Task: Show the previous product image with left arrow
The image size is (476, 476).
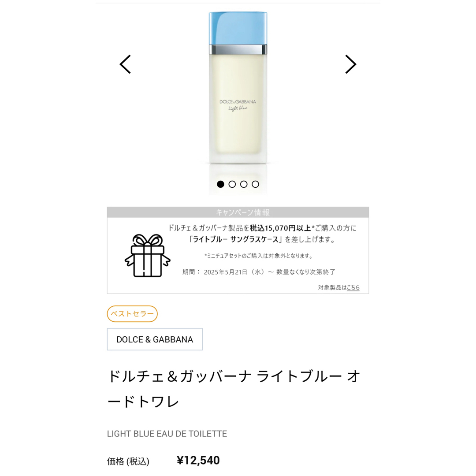Action: tap(125, 64)
